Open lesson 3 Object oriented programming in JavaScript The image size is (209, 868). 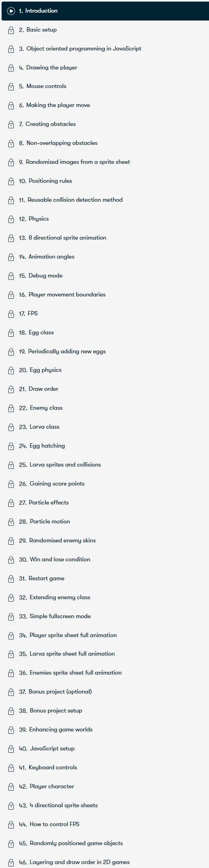pyautogui.click(x=105, y=49)
